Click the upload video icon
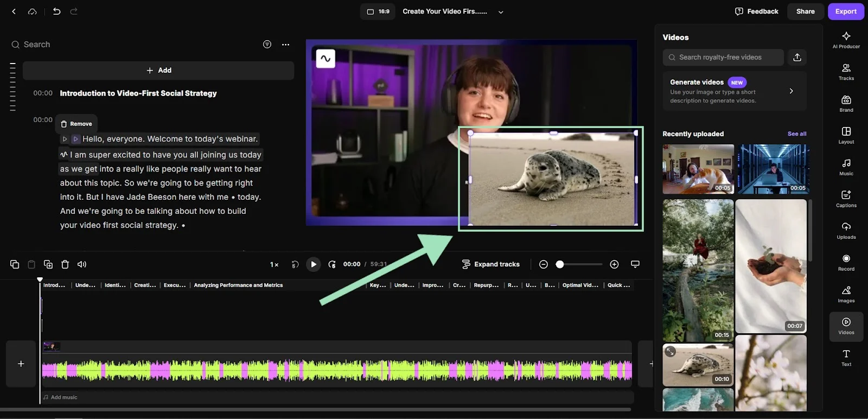 click(797, 58)
